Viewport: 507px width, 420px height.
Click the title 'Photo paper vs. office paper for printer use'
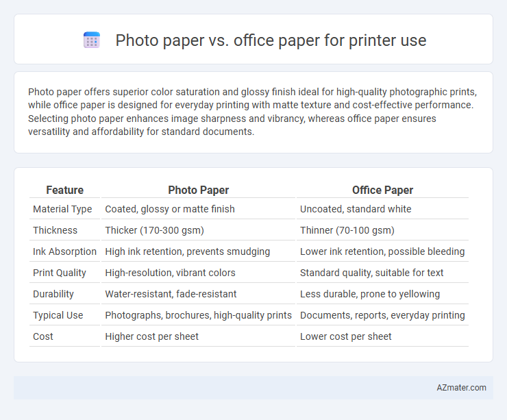(271, 40)
